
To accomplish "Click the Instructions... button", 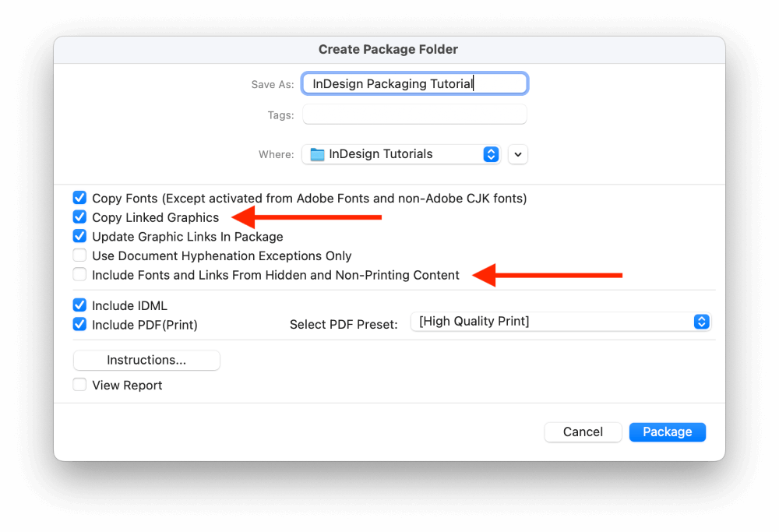I will click(146, 360).
